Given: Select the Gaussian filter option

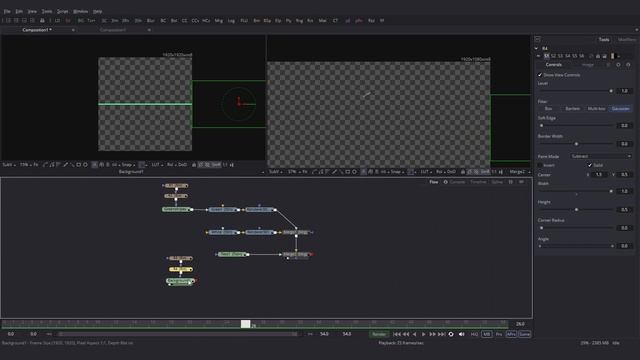Looking at the screenshot, I should pos(620,109).
